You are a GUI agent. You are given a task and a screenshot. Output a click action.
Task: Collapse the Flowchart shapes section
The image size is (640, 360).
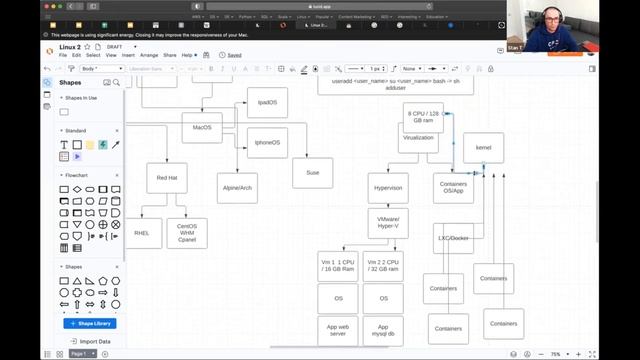61,175
